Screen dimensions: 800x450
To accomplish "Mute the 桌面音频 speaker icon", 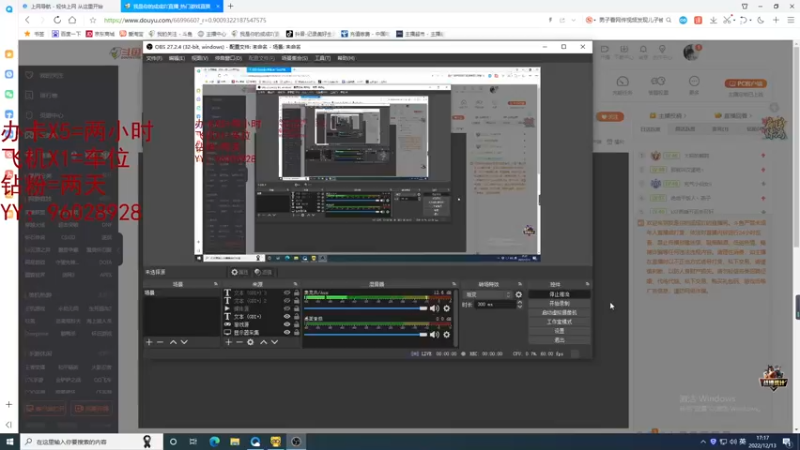I will click(x=434, y=335).
